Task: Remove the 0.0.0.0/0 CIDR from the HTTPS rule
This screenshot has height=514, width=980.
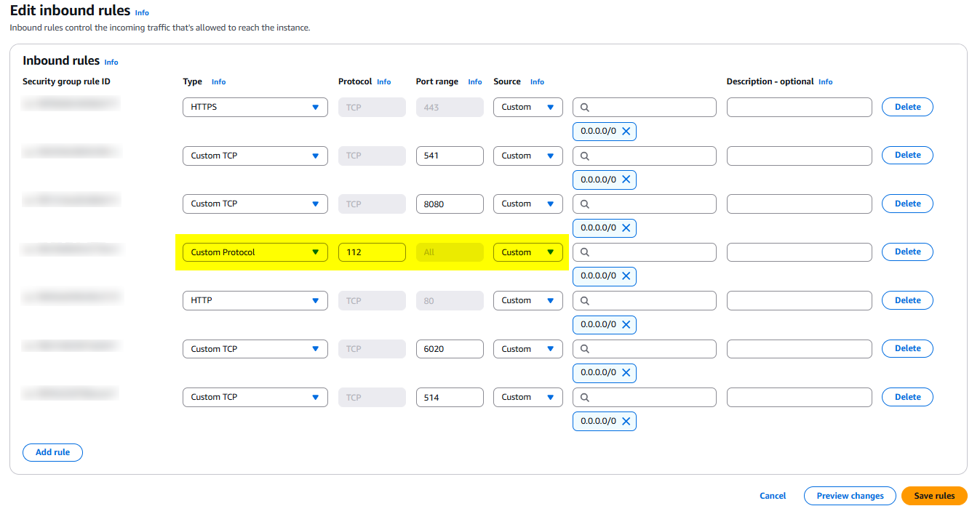Action: [x=625, y=131]
